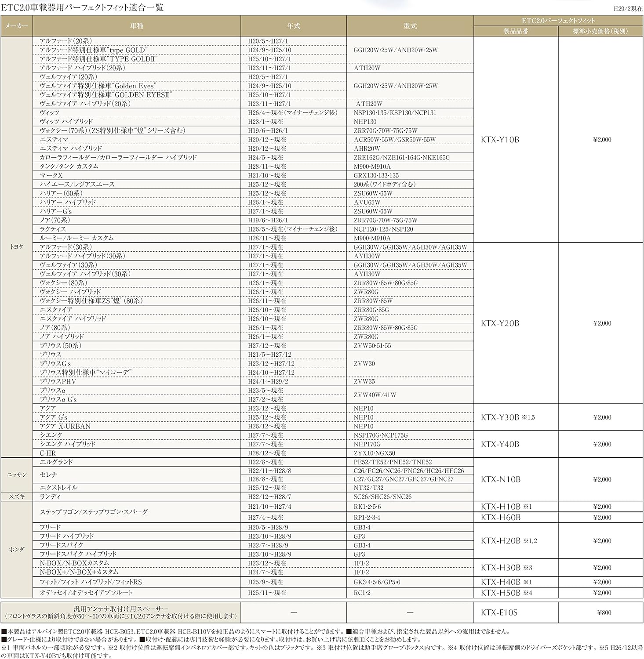
Task: Select the KTX-N10B product number
Action: click(x=500, y=479)
